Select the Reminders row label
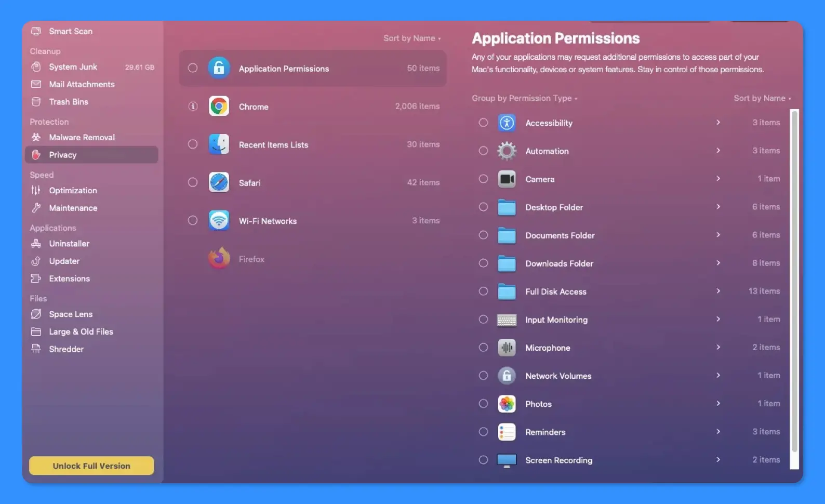The image size is (825, 504). point(545,432)
